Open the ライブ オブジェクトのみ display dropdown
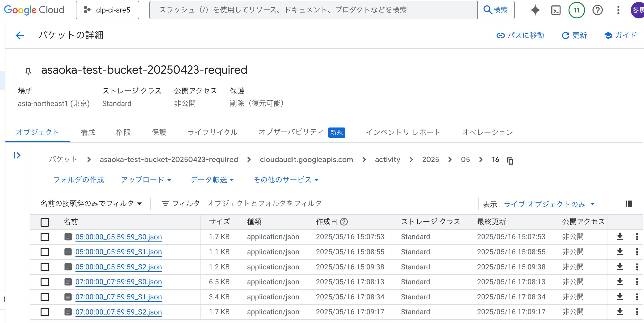 click(x=549, y=204)
